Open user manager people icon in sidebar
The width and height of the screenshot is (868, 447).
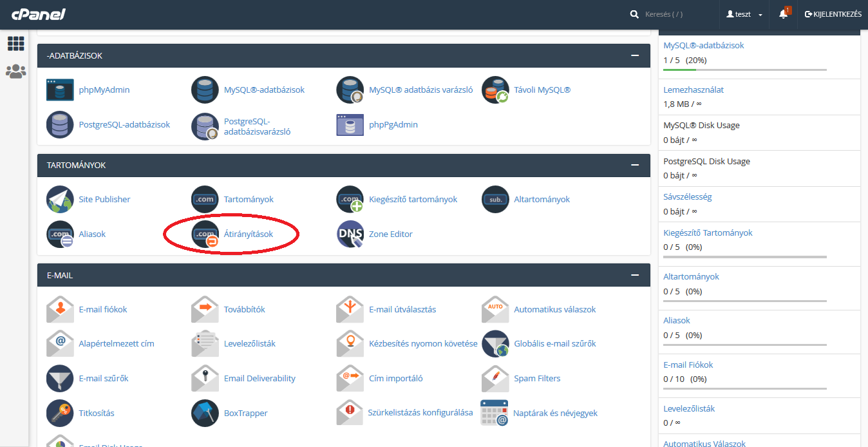pos(15,71)
